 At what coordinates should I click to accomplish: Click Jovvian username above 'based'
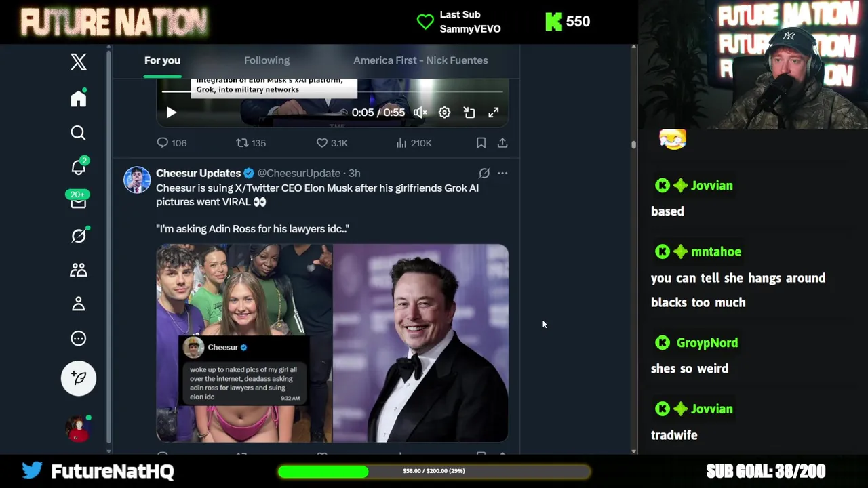pyautogui.click(x=711, y=186)
